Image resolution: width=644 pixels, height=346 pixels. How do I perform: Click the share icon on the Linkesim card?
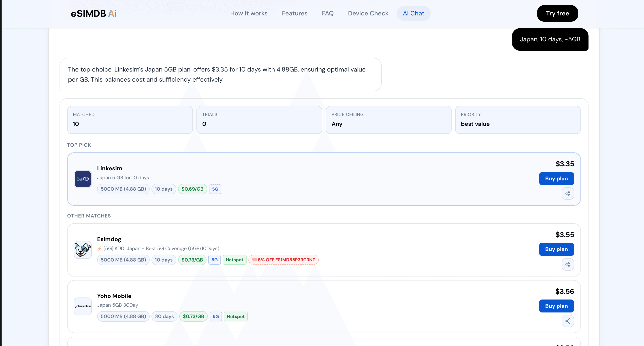(x=568, y=194)
